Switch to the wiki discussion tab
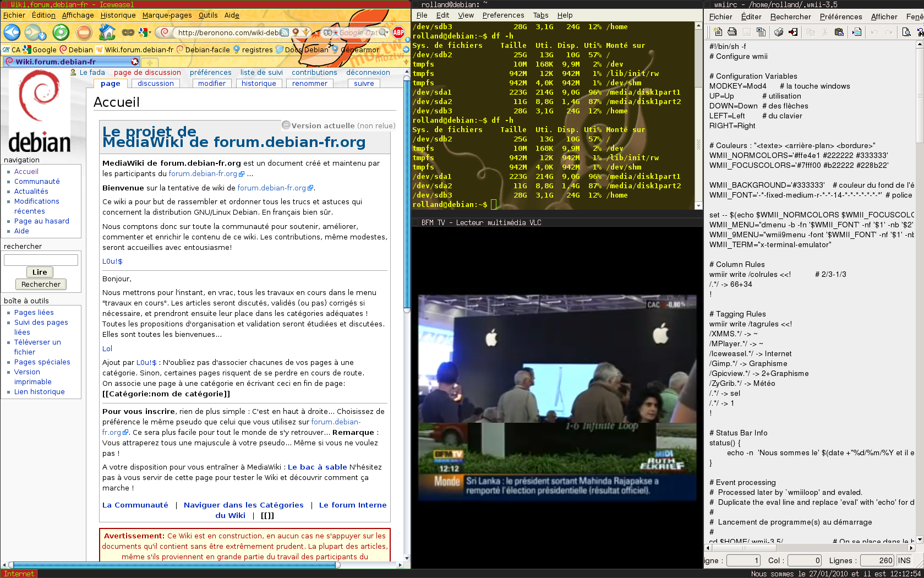Image resolution: width=924 pixels, height=578 pixels. click(156, 84)
